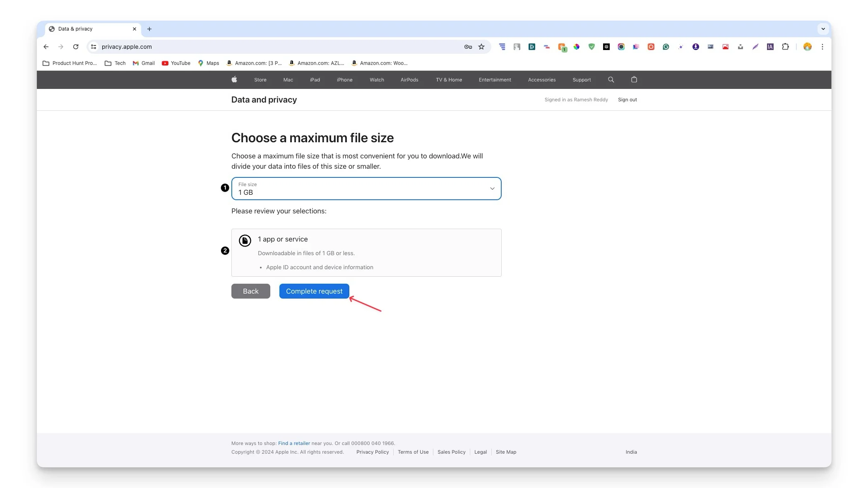The height and width of the screenshot is (488, 868).
Task: Click the back navigation arrow in browser
Action: [x=46, y=46]
